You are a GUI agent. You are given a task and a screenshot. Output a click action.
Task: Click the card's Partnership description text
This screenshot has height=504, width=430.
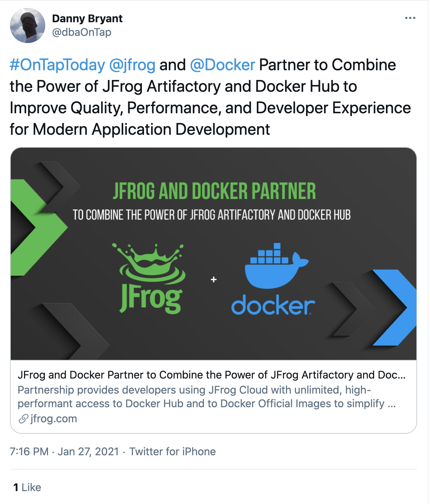coord(206,397)
